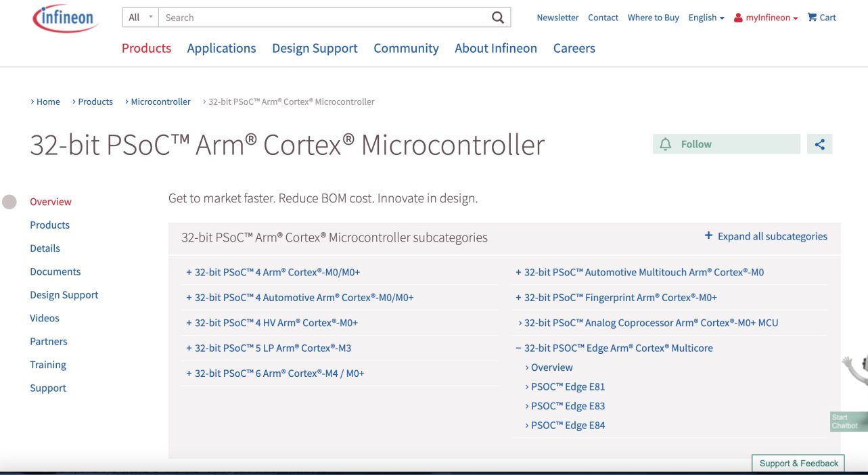
Task: Click the gray circle beside Overview
Action: 9,202
